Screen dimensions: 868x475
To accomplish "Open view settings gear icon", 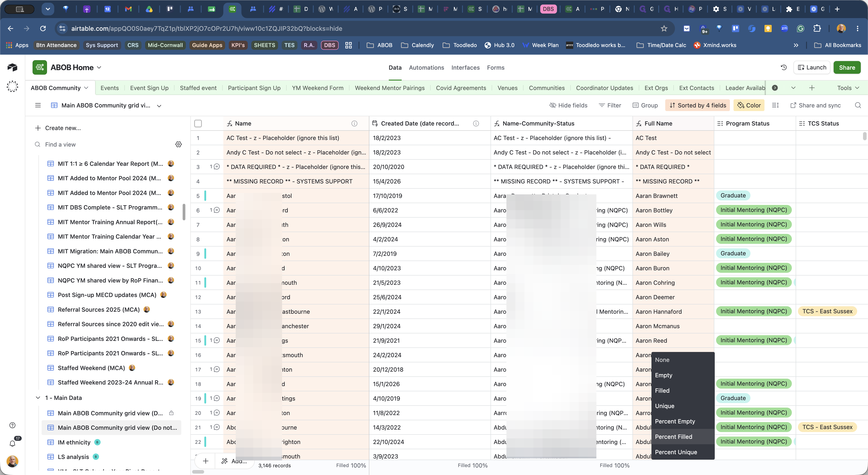I will coord(179,144).
